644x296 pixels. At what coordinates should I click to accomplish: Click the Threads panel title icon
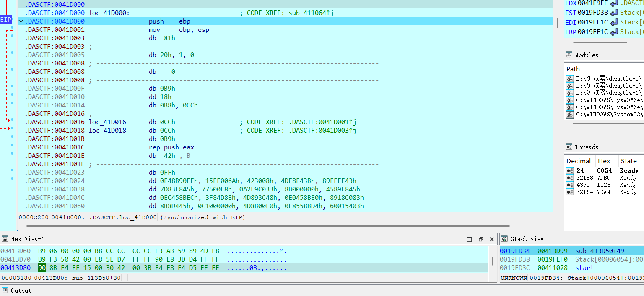point(569,147)
